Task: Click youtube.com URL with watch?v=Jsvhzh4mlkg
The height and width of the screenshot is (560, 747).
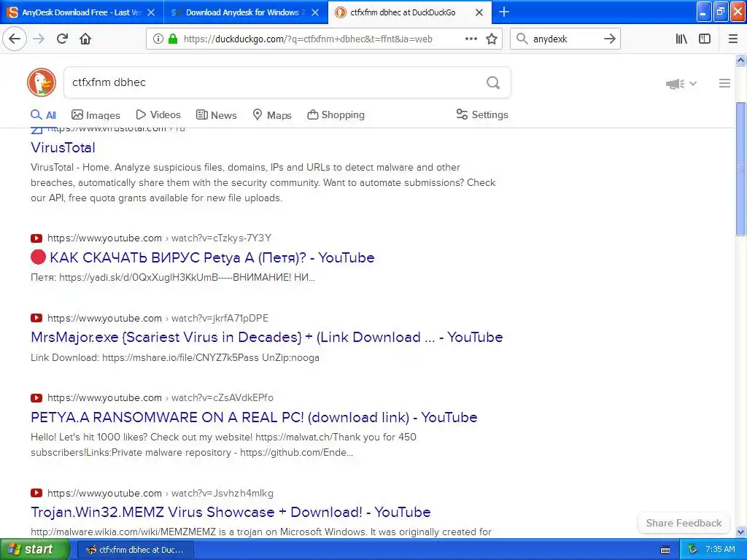Action: tap(160, 493)
